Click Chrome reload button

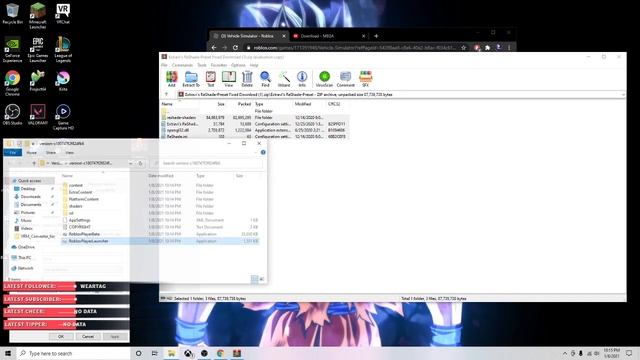(235, 47)
